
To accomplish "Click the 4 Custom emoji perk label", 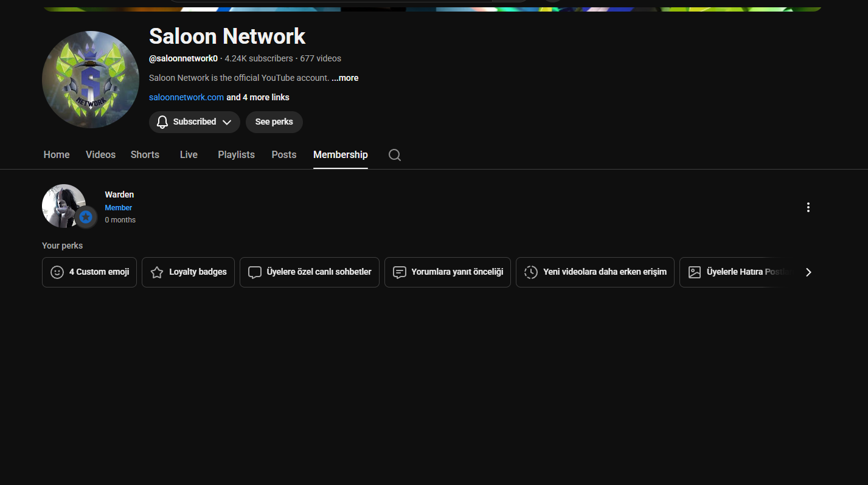I will point(99,272).
